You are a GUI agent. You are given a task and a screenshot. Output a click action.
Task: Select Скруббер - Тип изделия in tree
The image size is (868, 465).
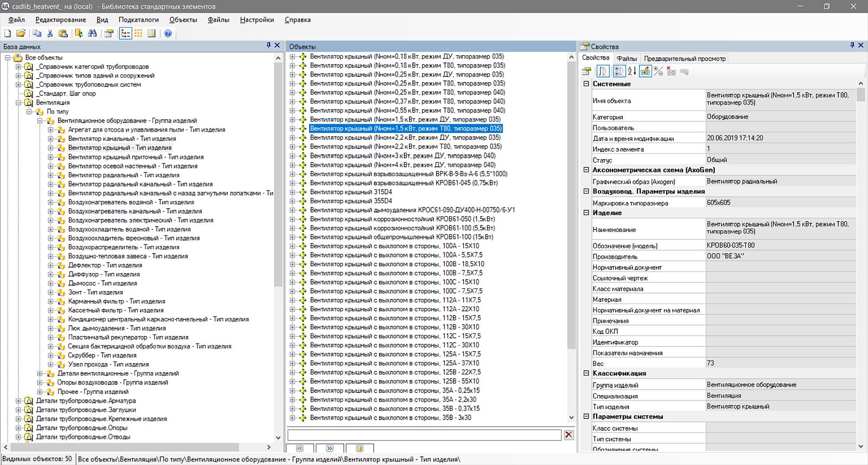coord(102,356)
